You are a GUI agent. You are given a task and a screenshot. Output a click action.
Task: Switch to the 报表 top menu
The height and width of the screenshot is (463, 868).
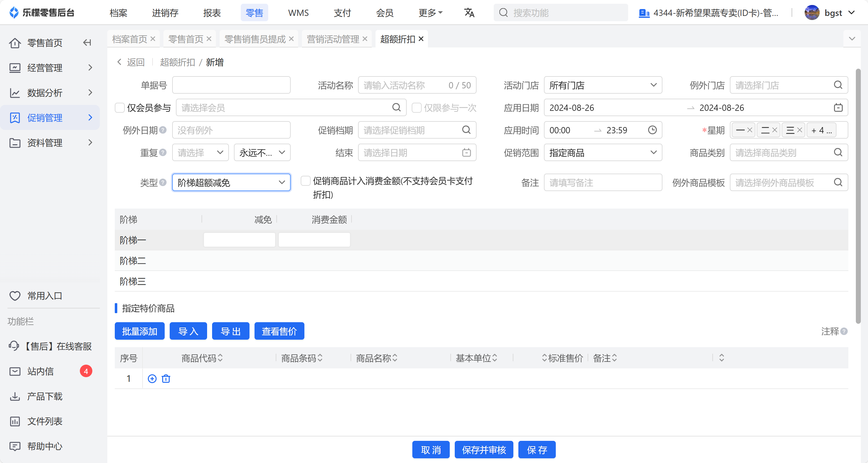pos(212,13)
